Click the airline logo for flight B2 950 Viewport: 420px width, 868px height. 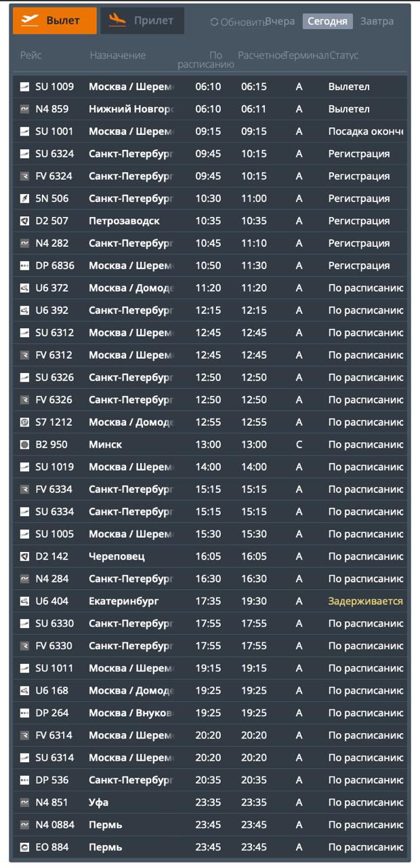(25, 445)
